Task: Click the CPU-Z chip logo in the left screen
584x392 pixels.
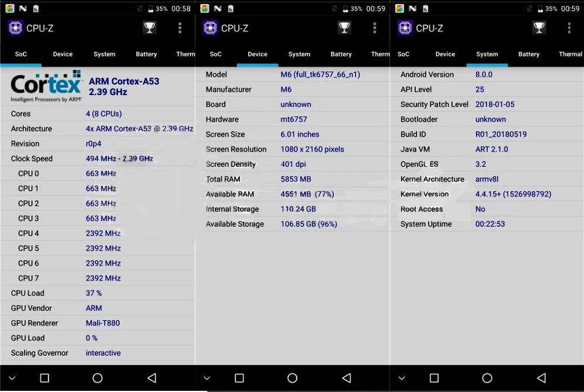Action: tap(15, 28)
